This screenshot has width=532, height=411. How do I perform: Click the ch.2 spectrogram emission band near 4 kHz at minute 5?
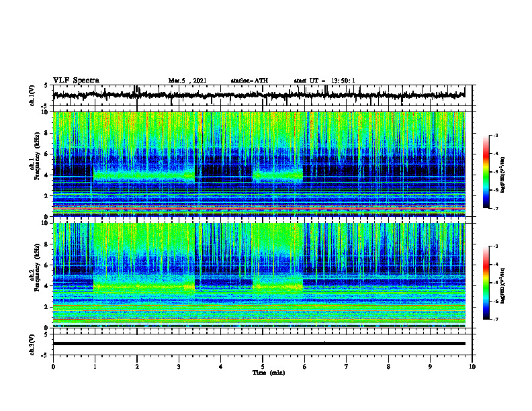point(277,287)
